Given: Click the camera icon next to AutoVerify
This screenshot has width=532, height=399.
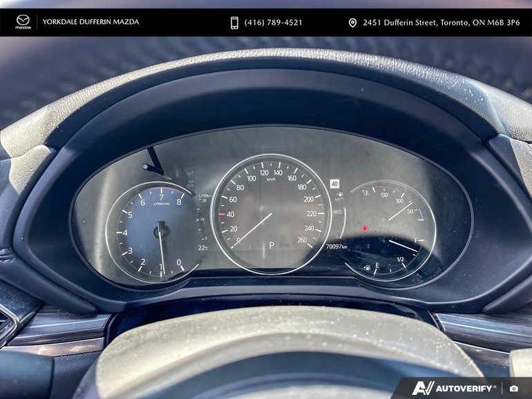Looking at the screenshot, I should 513,389.
